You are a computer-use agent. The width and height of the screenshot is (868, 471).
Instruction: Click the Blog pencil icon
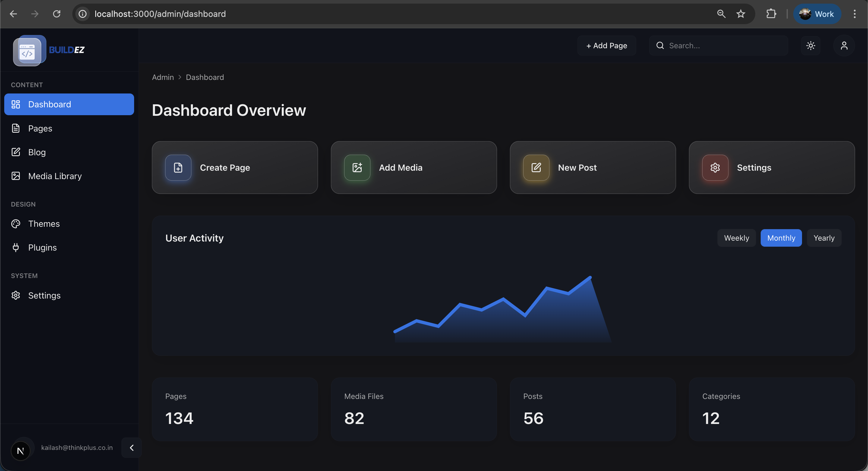pyautogui.click(x=16, y=152)
